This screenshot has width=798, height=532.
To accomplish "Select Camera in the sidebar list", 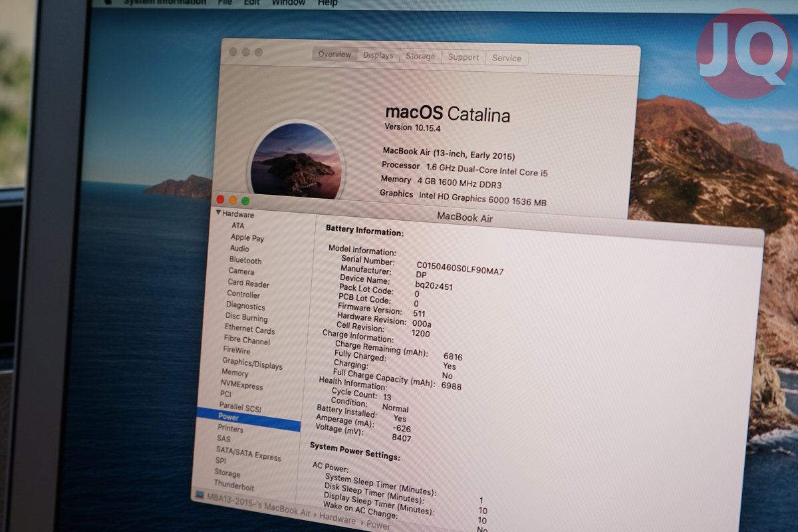I will point(241,271).
